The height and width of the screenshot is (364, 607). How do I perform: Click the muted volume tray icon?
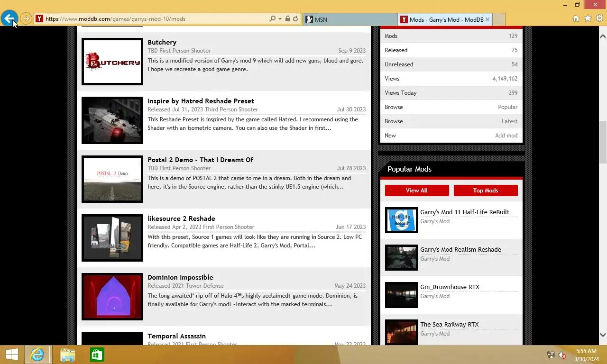562,355
